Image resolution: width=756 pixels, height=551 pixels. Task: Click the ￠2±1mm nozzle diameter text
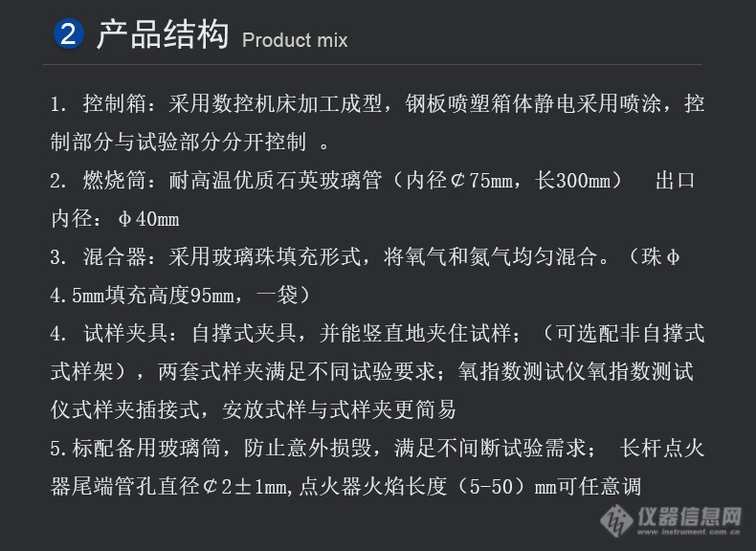click(246, 486)
